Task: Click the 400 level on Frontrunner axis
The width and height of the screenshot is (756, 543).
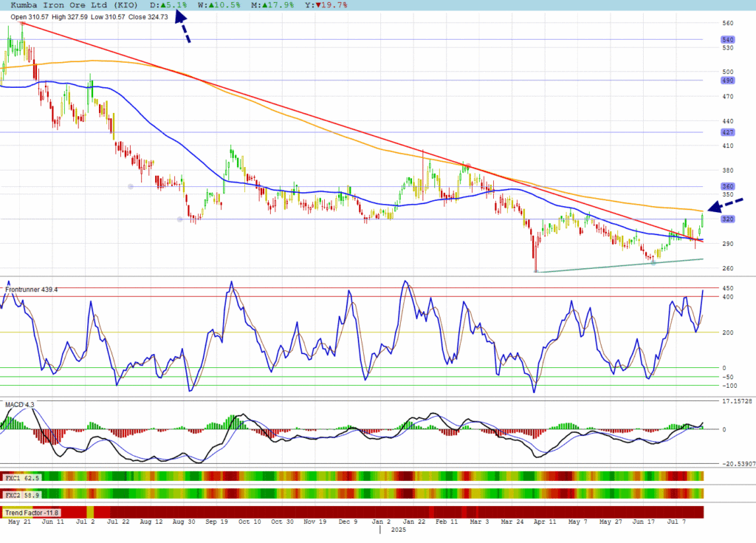Action: pyautogui.click(x=727, y=297)
